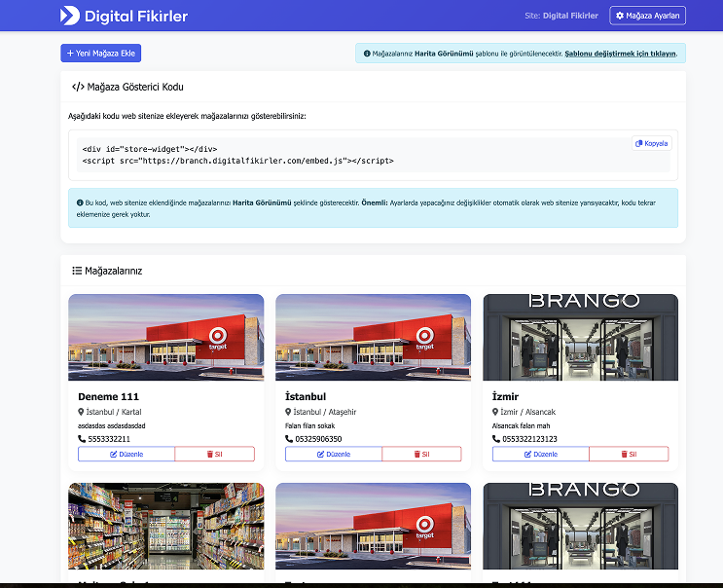This screenshot has height=588, width=723.
Task: Click location text 'İzmir / Alsancak'
Action: pos(528,412)
